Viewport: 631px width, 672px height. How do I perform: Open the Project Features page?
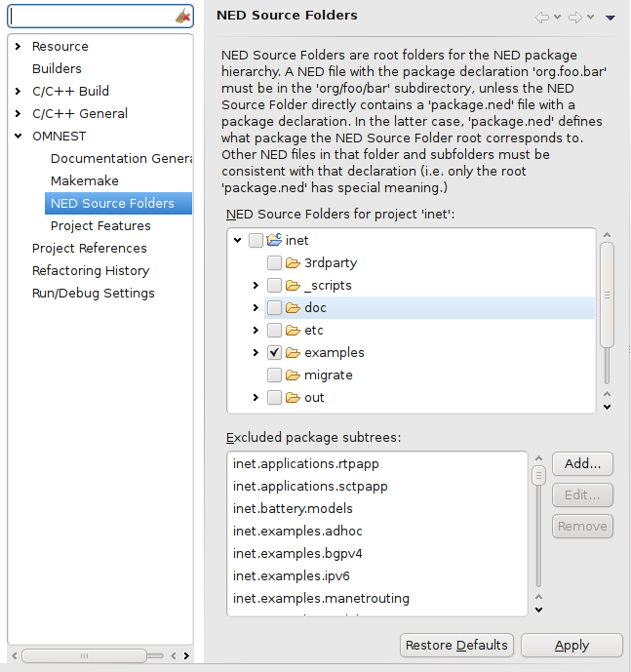pyautogui.click(x=100, y=226)
